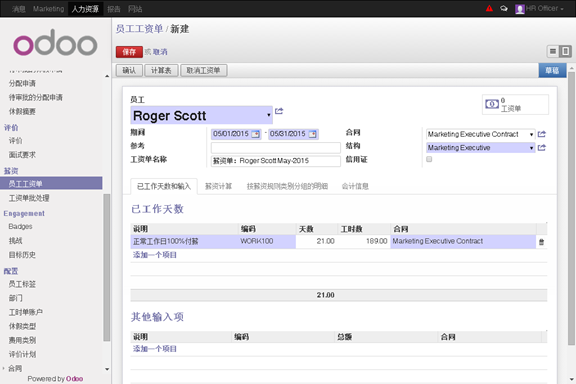Select 工资单批处理 in sidebar
The height and width of the screenshot is (384, 576).
pos(29,198)
